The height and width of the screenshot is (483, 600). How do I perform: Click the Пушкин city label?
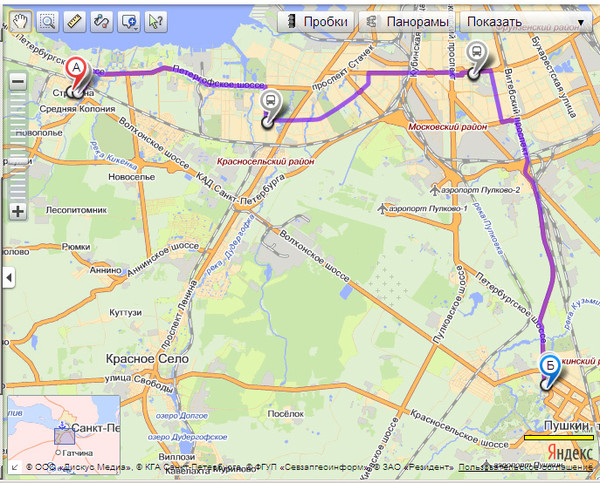(566, 425)
